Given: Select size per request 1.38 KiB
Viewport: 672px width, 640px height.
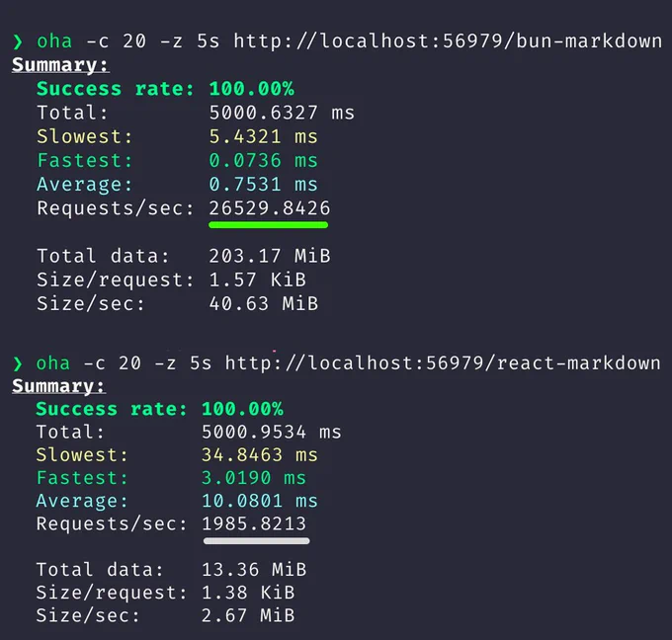Looking at the screenshot, I should [248, 593].
